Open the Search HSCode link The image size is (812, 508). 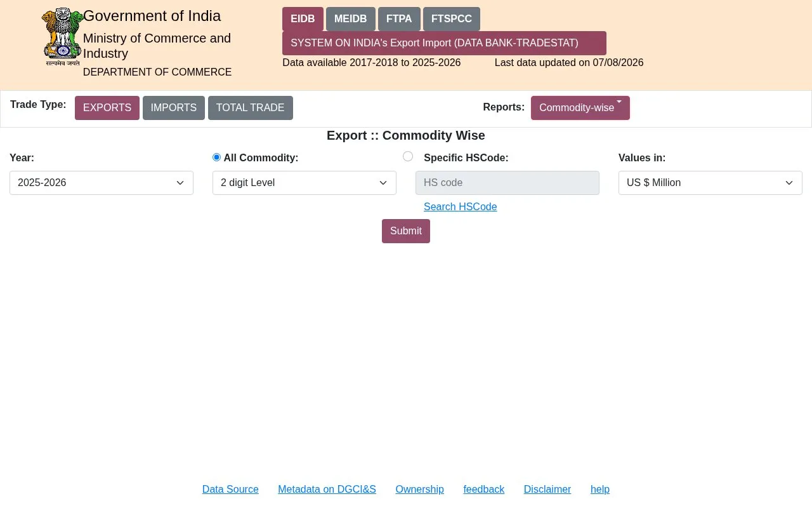(x=461, y=207)
